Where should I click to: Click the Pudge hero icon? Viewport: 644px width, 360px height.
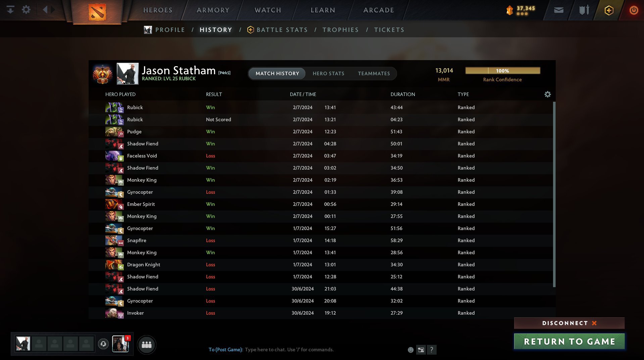point(114,132)
